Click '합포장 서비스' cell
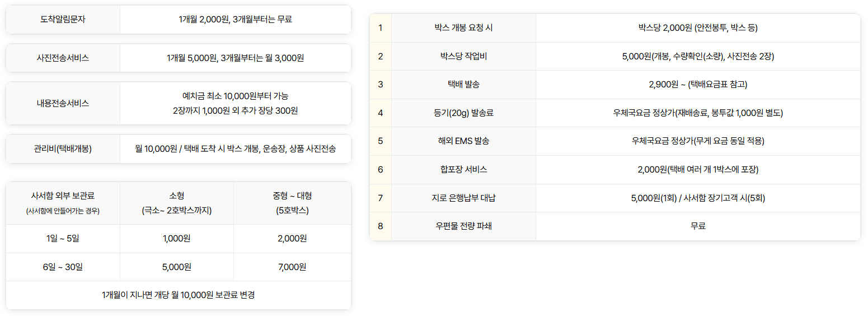This screenshot has width=868, height=316. pos(463,169)
